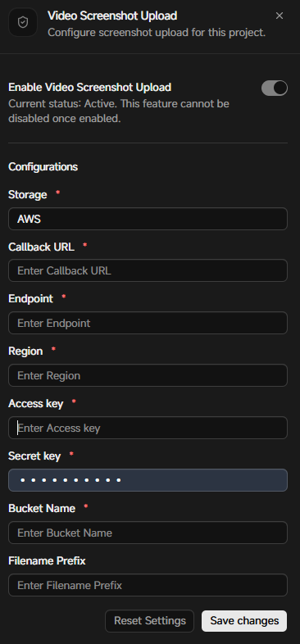300x644 pixels.
Task: Close the Video Screenshot Upload panel
Action: coord(280,16)
